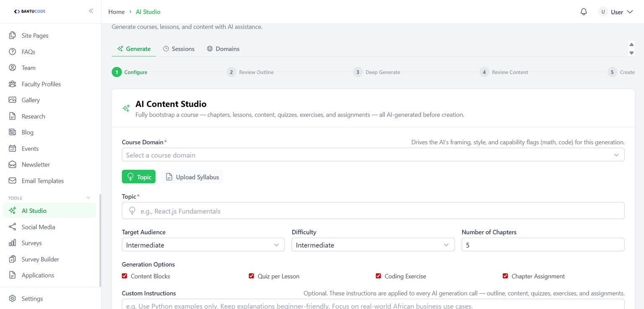This screenshot has height=309, width=644.
Task: Open the User menu chevron
Action: [630, 12]
